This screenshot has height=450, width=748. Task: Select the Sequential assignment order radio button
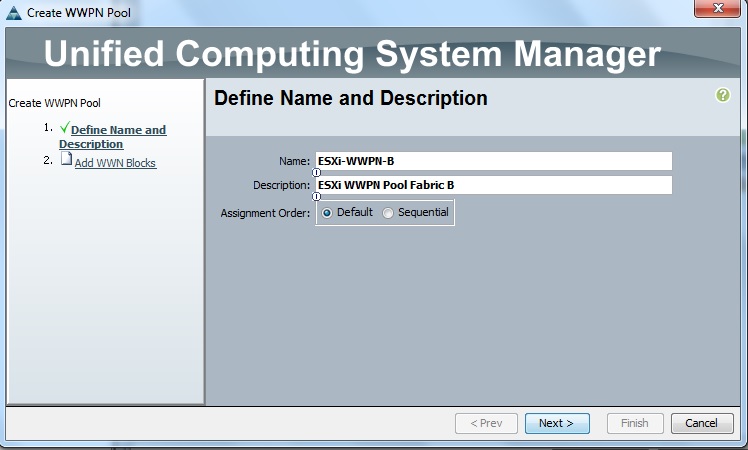coord(388,213)
